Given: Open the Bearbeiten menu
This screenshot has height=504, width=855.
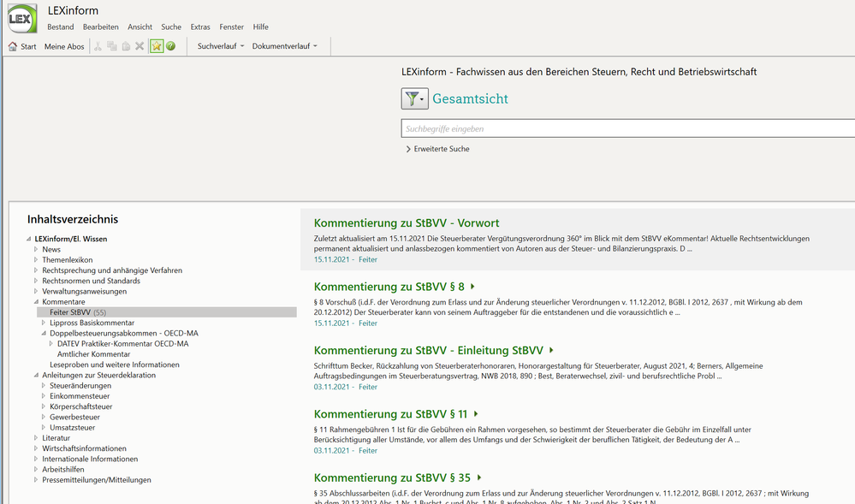Looking at the screenshot, I should [101, 27].
